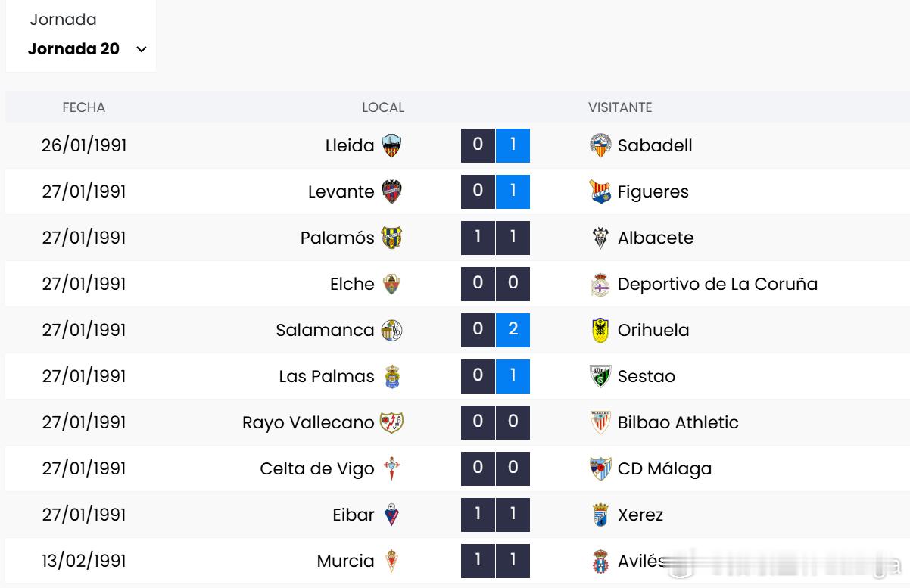Click the CD Málaga team name
The width and height of the screenshot is (910, 588).
pos(665,468)
